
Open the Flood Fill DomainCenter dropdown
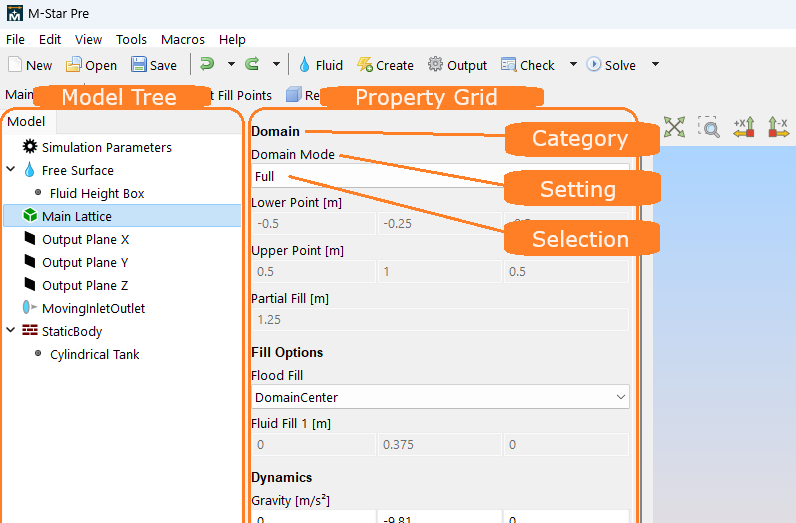point(440,397)
